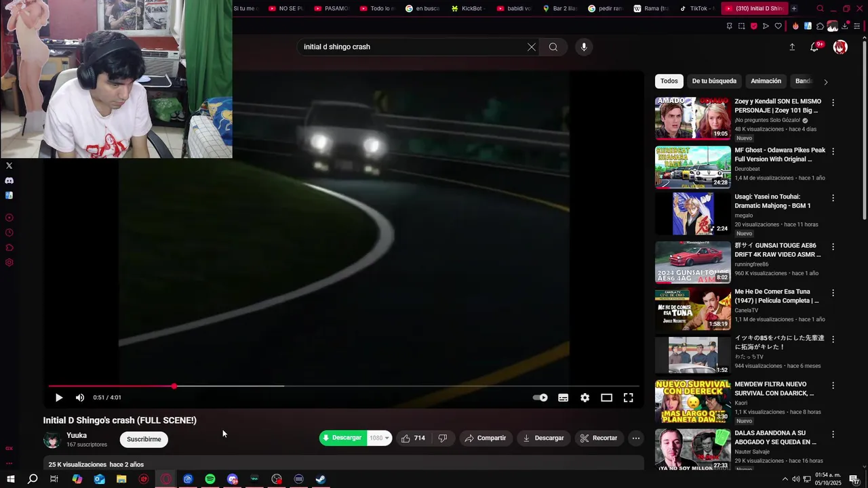Viewport: 868px width, 488px height.
Task: Open the extensions puzzle icon in toolbar
Action: tap(820, 26)
